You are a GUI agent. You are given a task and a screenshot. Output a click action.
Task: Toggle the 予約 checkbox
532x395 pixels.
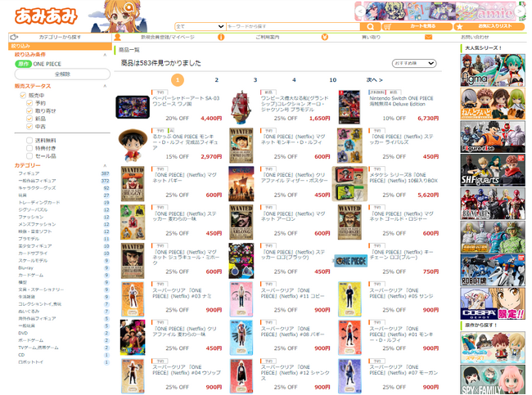click(x=30, y=103)
